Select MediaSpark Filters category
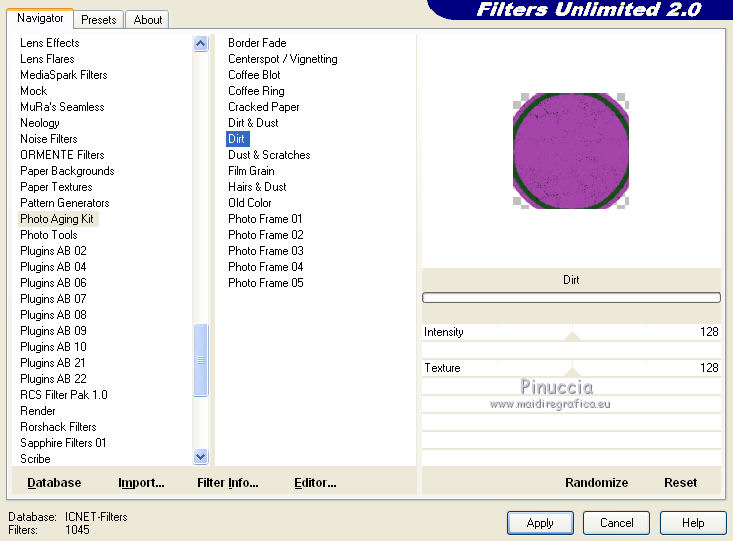 coord(64,75)
